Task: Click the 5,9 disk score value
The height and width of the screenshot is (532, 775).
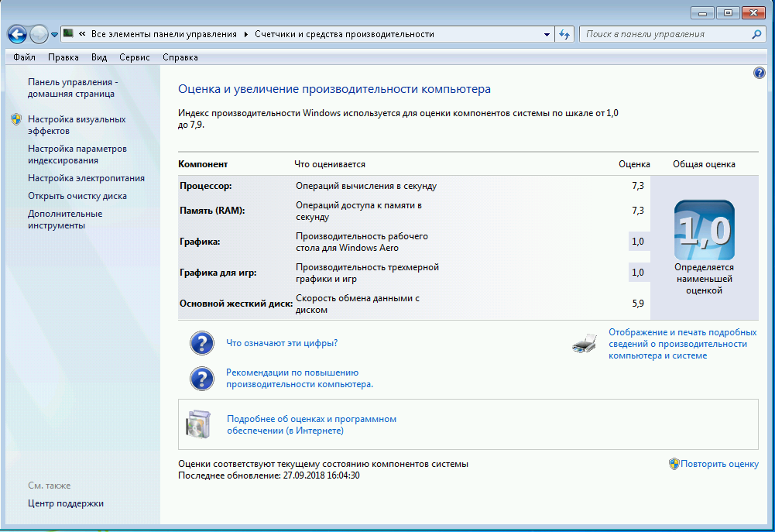Action: [638, 304]
